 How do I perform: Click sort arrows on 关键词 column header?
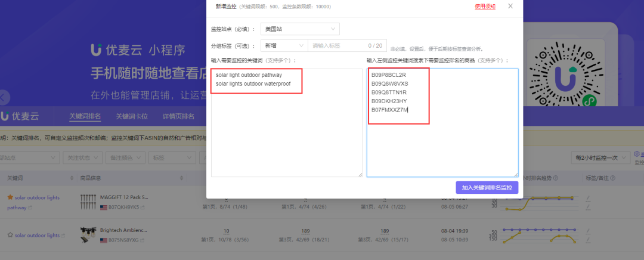click(72, 178)
